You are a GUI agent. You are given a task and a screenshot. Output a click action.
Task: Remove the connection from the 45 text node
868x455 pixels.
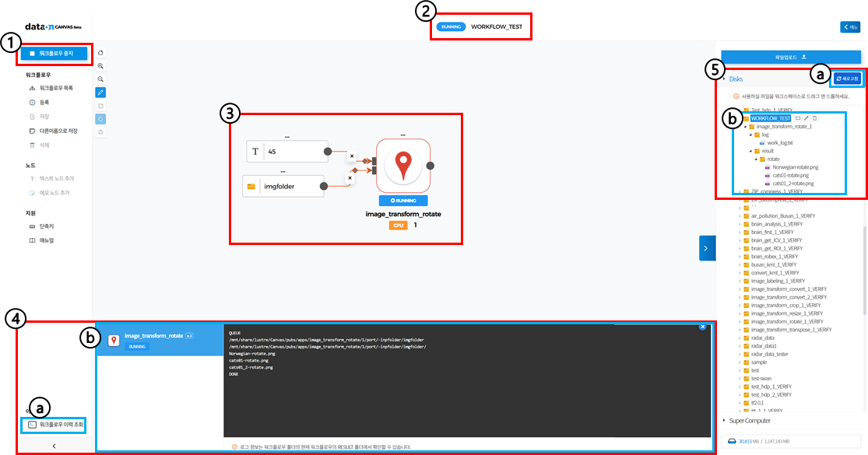pos(350,156)
